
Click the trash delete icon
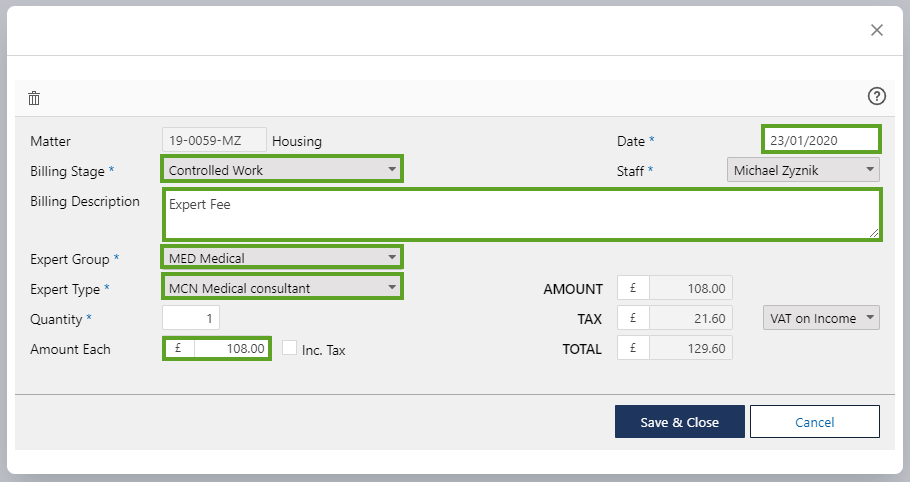click(x=34, y=98)
